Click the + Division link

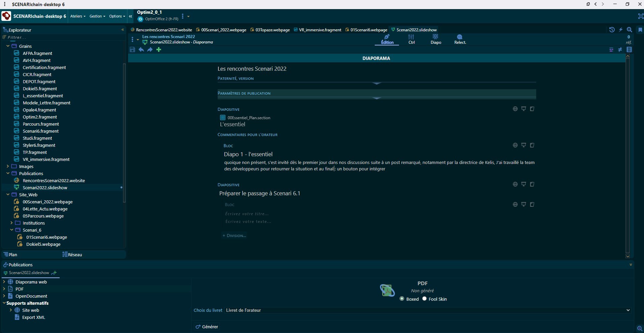pyautogui.click(x=234, y=236)
